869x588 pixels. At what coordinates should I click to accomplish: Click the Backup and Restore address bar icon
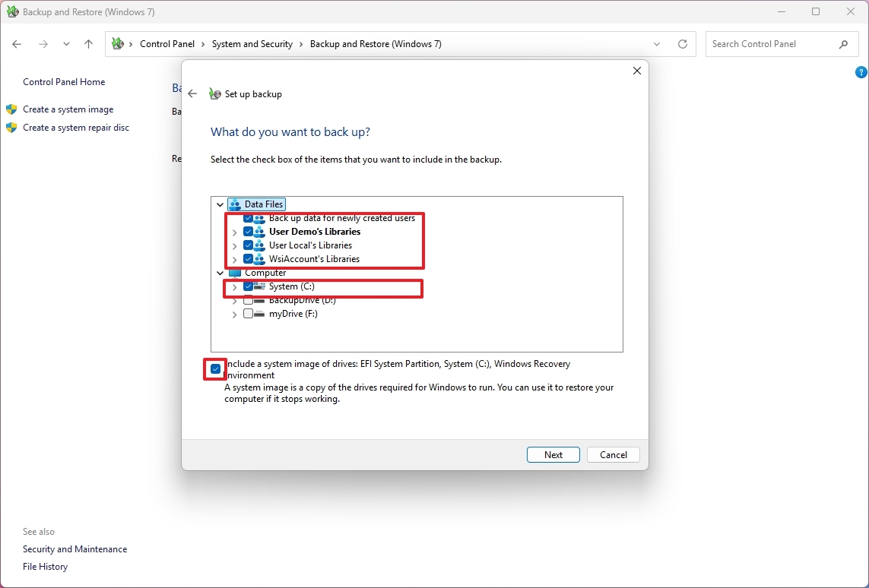[x=118, y=44]
